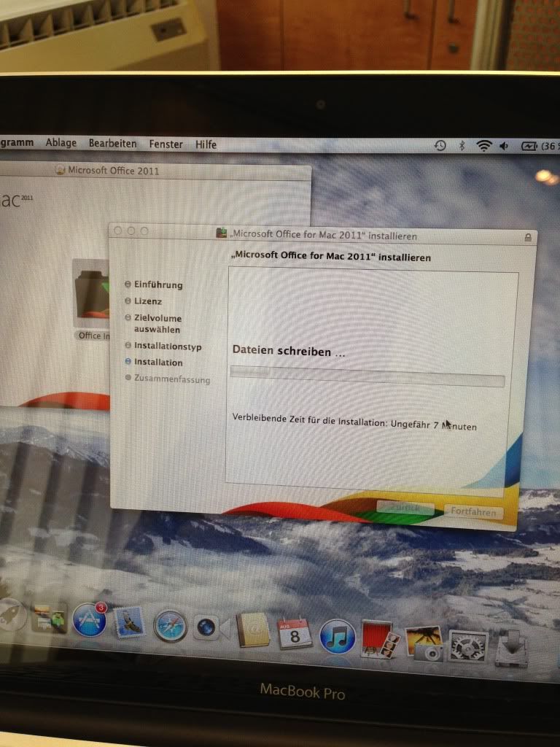Click the installation progress bar
The image size is (560, 747).
(367, 376)
